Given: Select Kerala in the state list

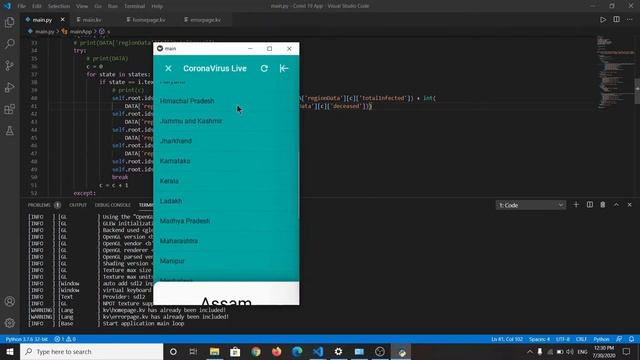Looking at the screenshot, I should tap(226, 181).
